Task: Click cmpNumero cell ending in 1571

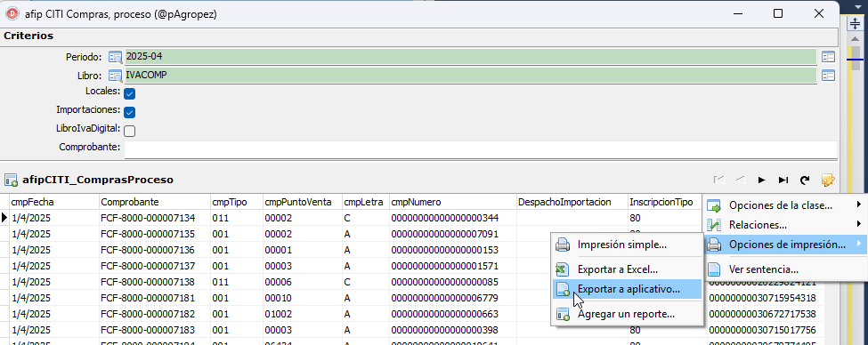Action: [453, 266]
